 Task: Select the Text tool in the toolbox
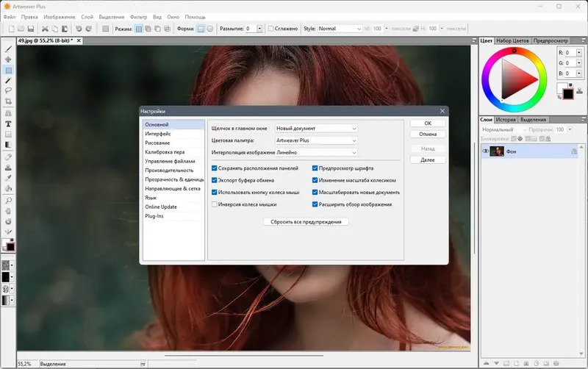(8, 124)
